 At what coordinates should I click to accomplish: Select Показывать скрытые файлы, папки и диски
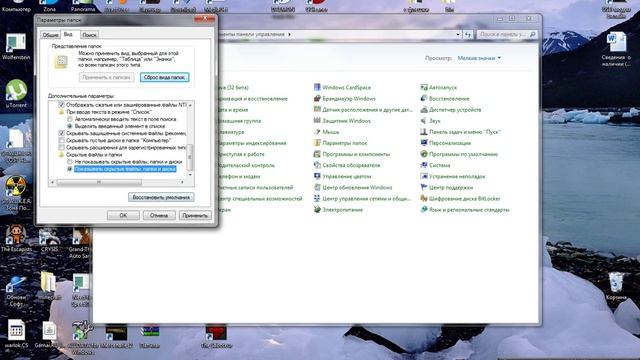(70, 169)
